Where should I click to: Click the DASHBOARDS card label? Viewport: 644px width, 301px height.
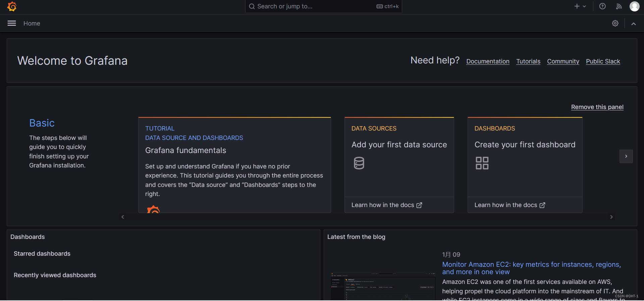[495, 129]
